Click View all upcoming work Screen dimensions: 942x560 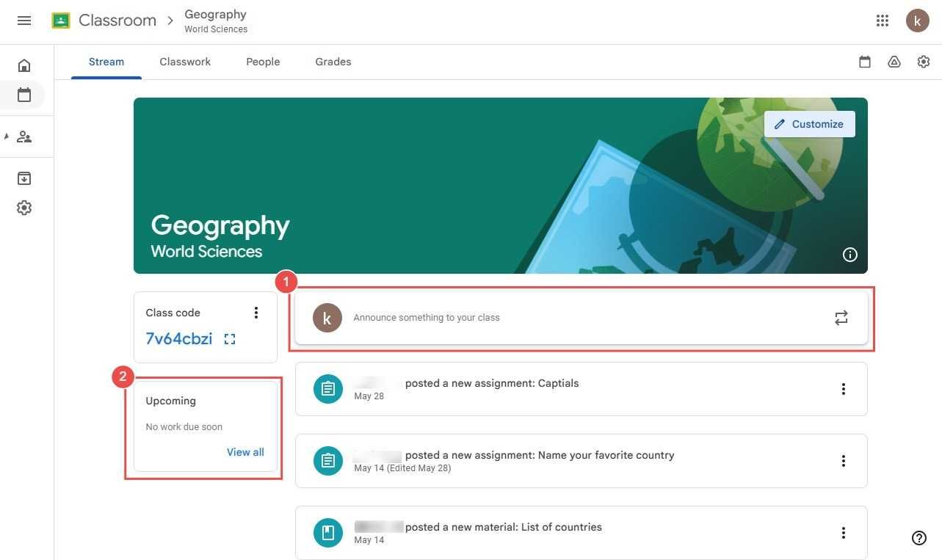(245, 452)
